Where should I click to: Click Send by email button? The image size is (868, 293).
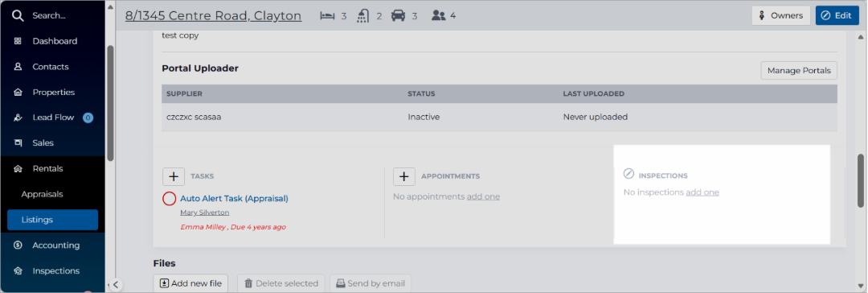click(371, 283)
